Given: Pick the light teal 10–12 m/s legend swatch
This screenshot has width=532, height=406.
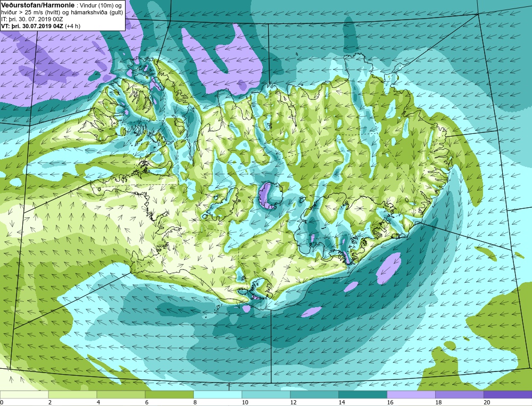Looking at the screenshot, I should pos(266,394).
